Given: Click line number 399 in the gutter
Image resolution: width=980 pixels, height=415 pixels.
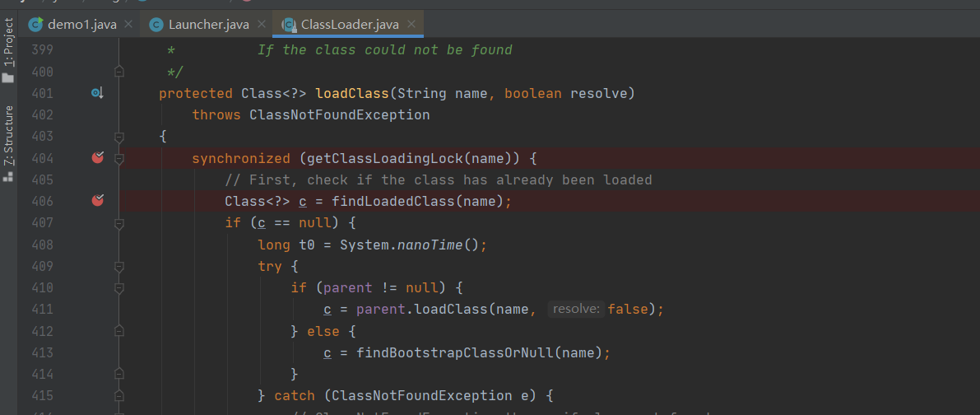Looking at the screenshot, I should 42,50.
